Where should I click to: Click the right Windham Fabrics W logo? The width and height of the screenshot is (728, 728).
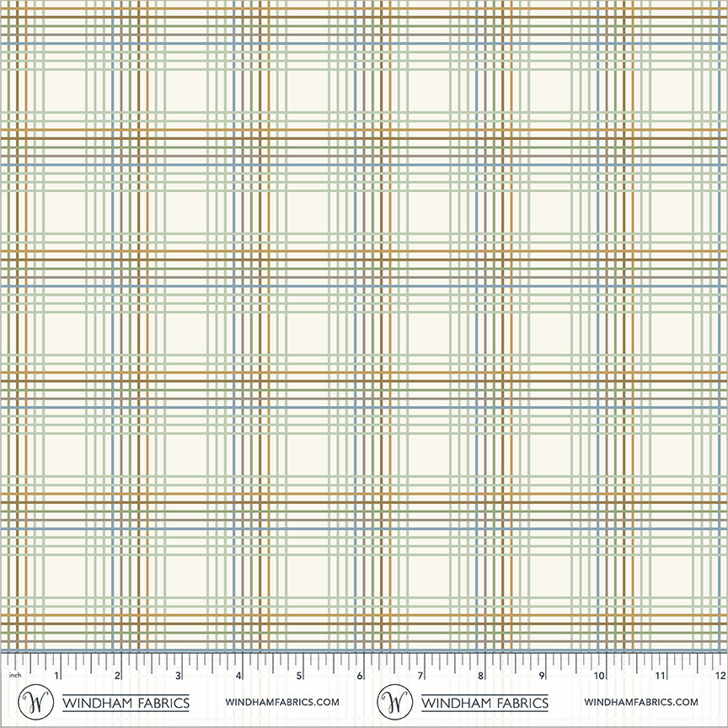pyautogui.click(x=394, y=702)
